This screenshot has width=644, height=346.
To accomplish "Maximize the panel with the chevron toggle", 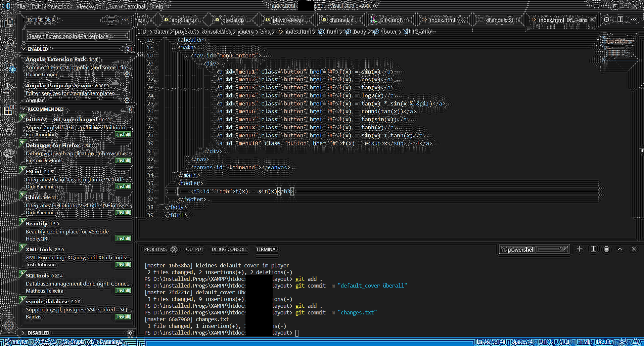I will tap(620, 249).
